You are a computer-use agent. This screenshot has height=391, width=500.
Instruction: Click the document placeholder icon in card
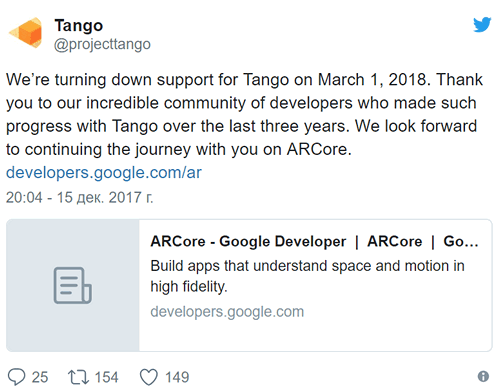(x=73, y=285)
